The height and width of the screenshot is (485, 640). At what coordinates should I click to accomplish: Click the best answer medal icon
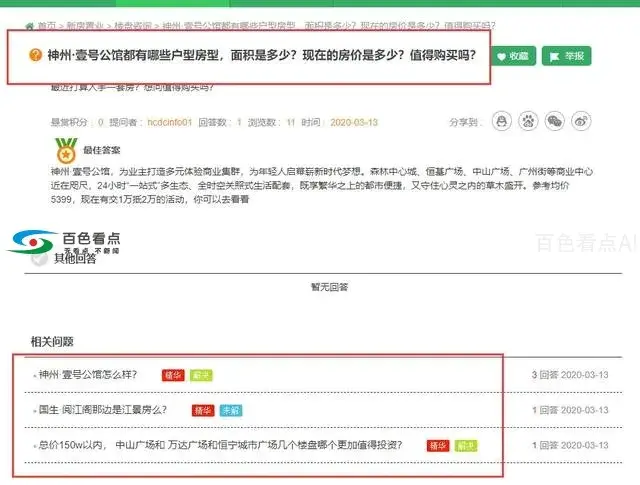[66, 150]
